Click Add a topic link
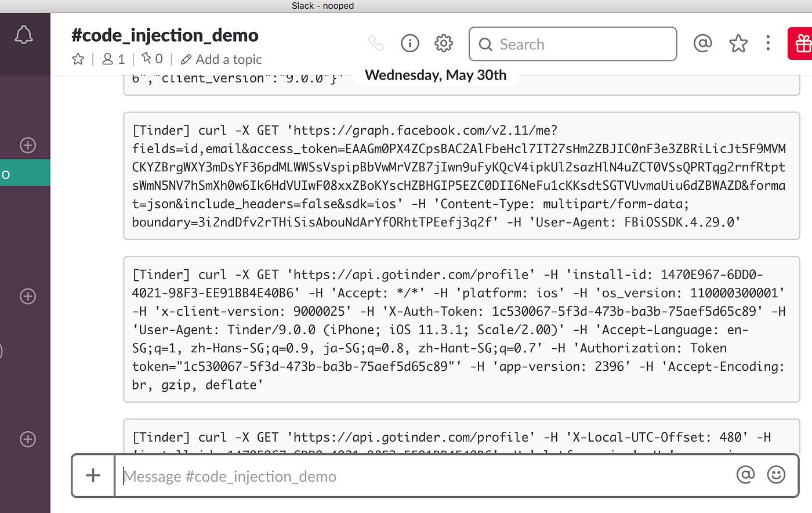The image size is (812, 513). (222, 59)
